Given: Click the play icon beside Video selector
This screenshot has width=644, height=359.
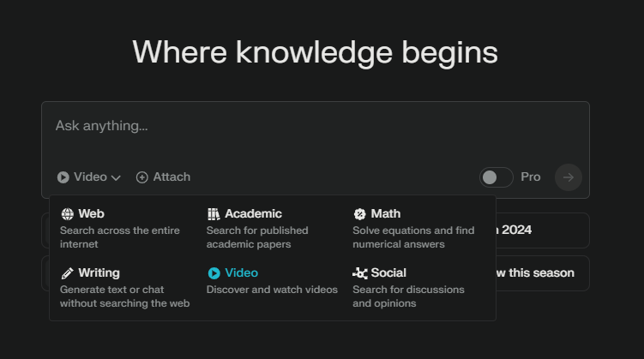Looking at the screenshot, I should pyautogui.click(x=63, y=177).
